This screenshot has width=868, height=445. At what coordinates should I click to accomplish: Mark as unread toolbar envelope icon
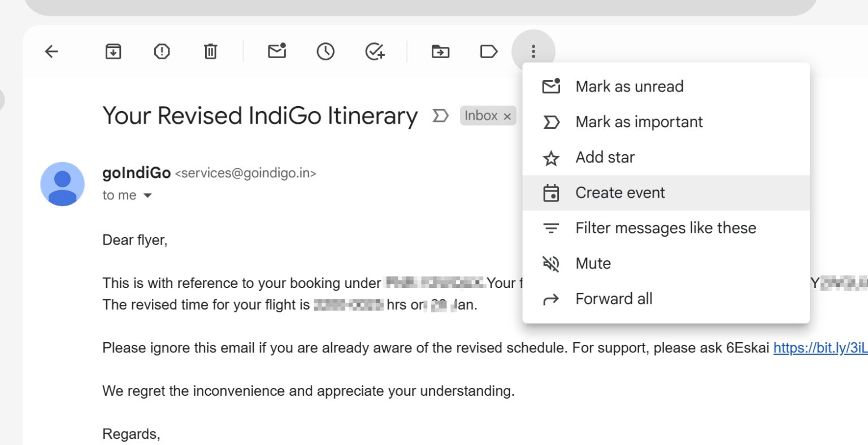pyautogui.click(x=277, y=51)
